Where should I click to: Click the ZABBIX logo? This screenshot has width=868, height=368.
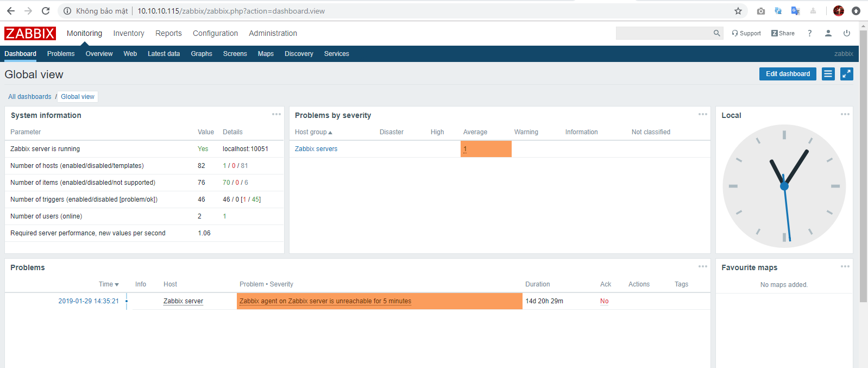(x=30, y=33)
